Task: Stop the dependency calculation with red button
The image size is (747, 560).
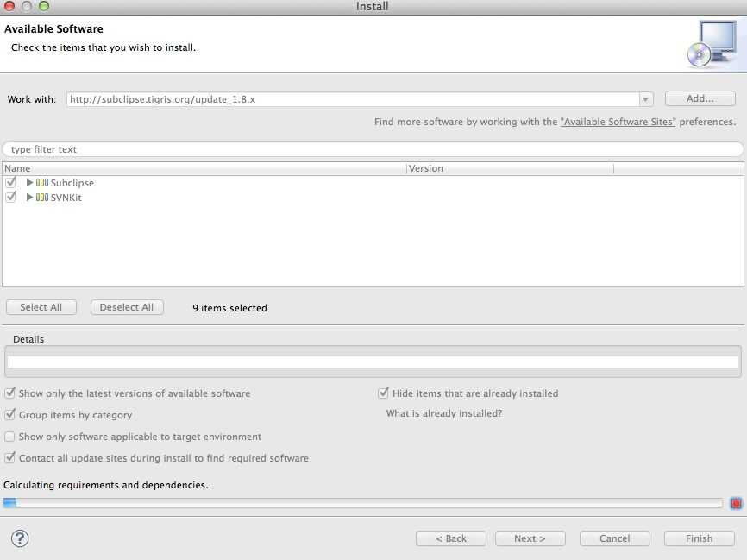Action: point(736,503)
